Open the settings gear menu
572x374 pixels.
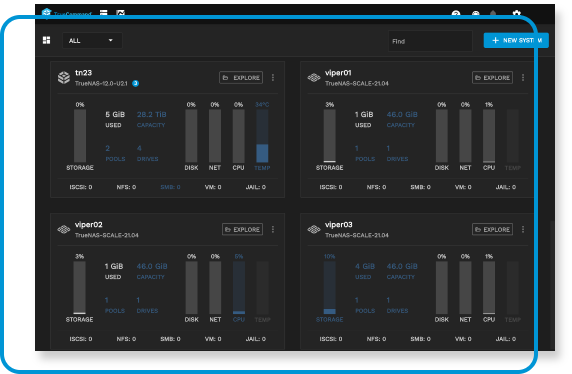click(516, 14)
